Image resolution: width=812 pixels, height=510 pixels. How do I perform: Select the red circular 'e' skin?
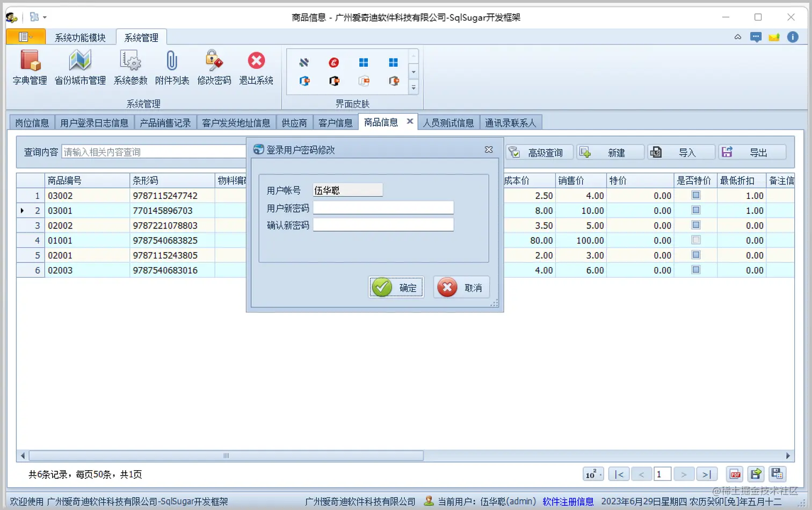pos(334,62)
